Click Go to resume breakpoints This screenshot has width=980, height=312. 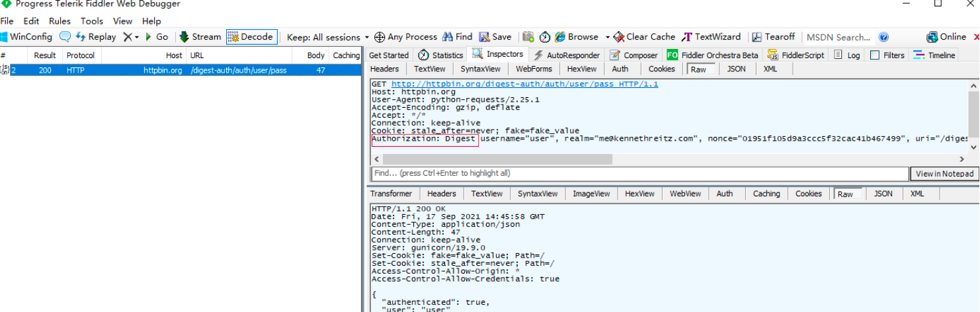click(157, 37)
